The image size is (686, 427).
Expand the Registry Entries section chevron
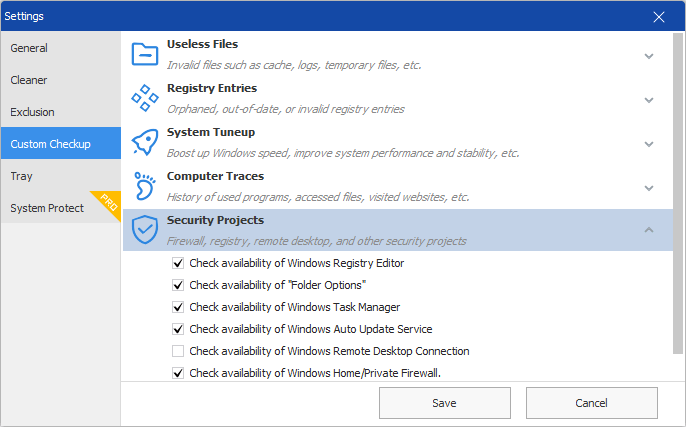coord(649,100)
